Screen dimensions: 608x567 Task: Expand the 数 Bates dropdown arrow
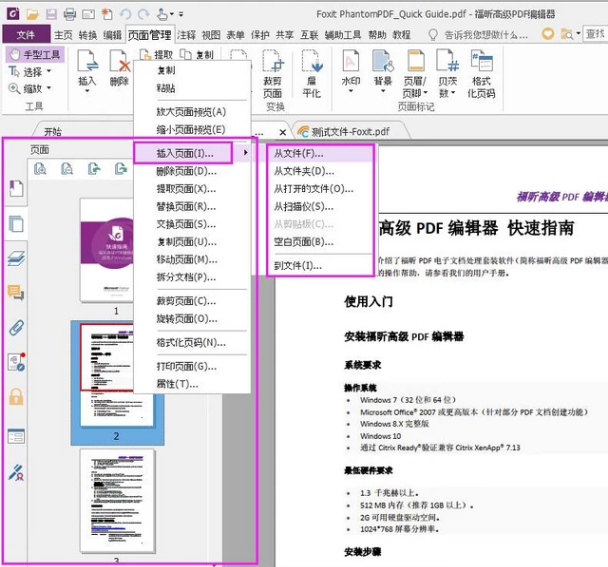[x=453, y=93]
